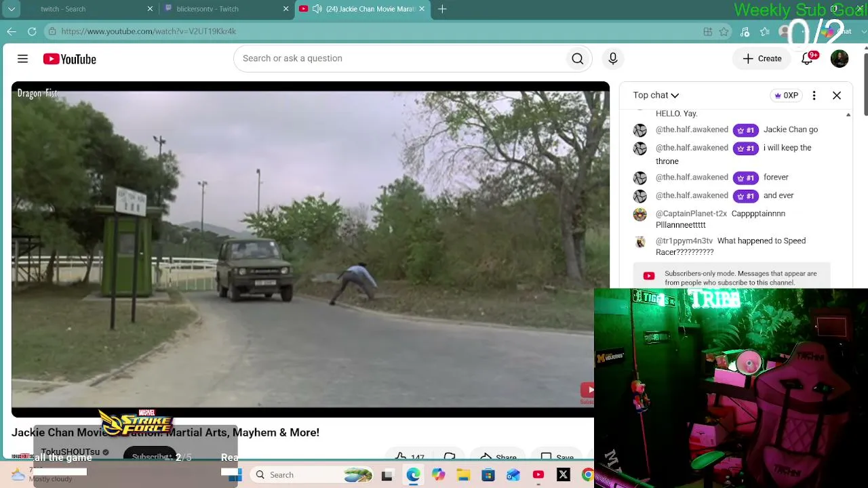This screenshot has width=868, height=488.
Task: Click the "Subscribers-only mode" chat notice
Action: [732, 278]
